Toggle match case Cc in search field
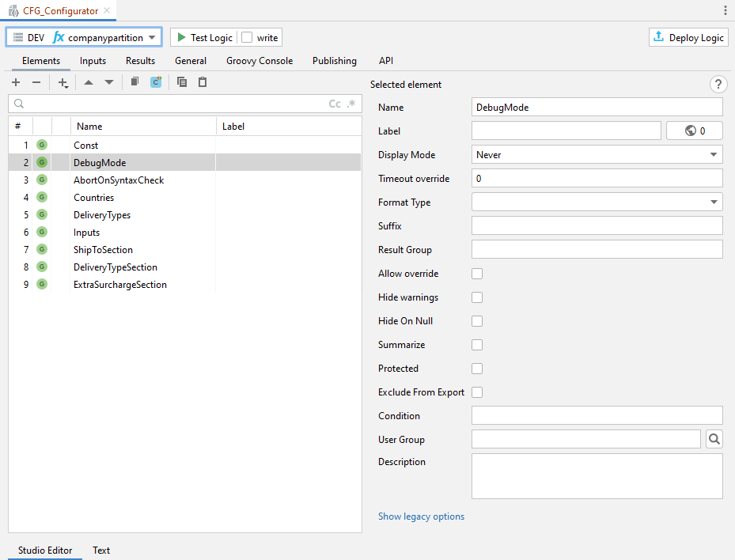The height and width of the screenshot is (560, 735). pyautogui.click(x=335, y=104)
